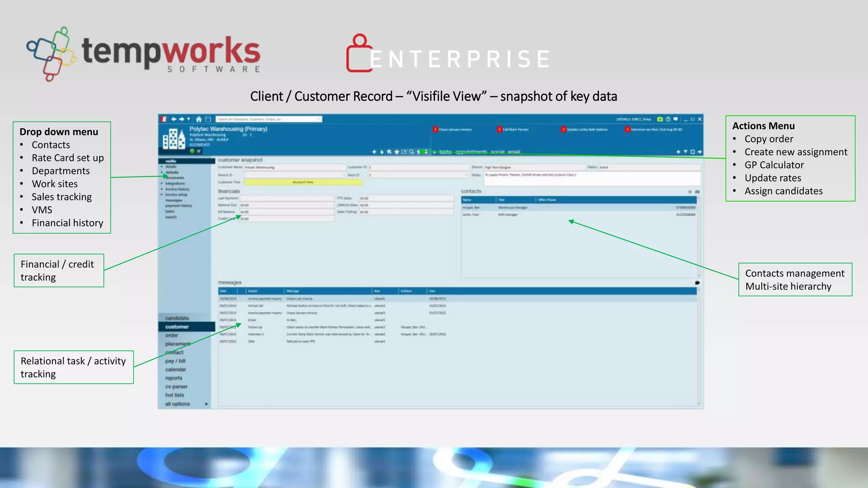This screenshot has height=488, width=868.
Task: Select customer in navigation panel
Action: (x=186, y=327)
